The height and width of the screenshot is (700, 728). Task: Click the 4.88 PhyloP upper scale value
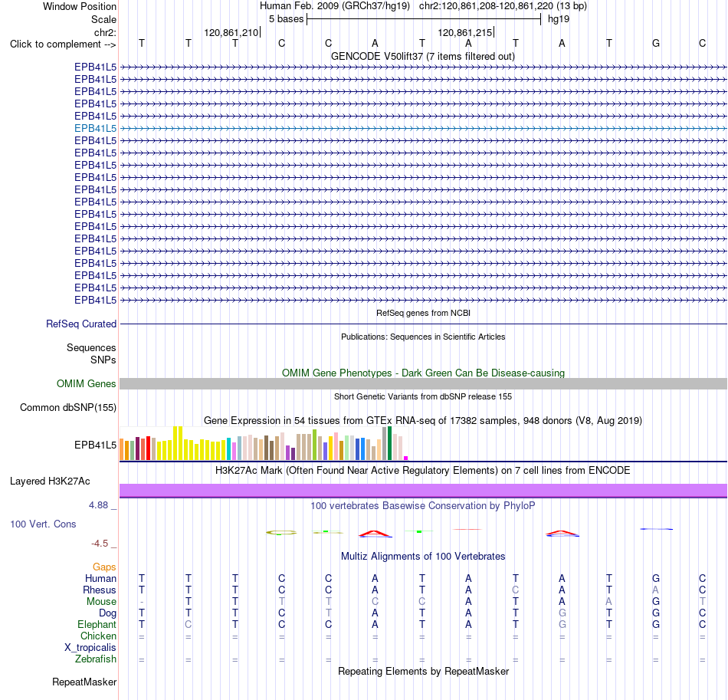click(98, 505)
